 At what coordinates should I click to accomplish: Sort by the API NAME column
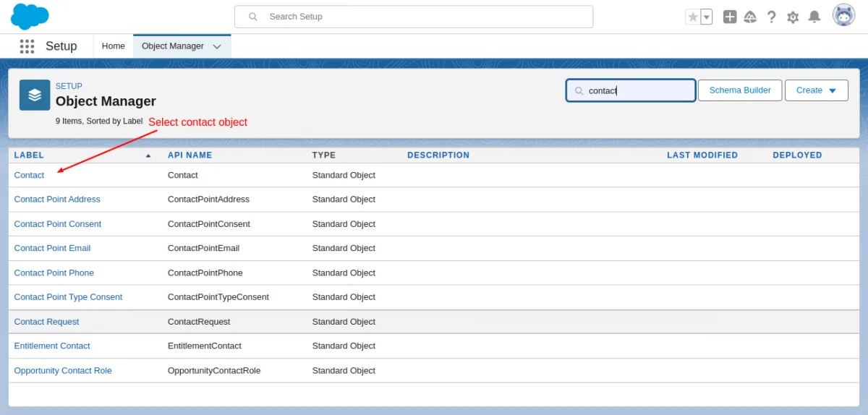click(x=190, y=155)
